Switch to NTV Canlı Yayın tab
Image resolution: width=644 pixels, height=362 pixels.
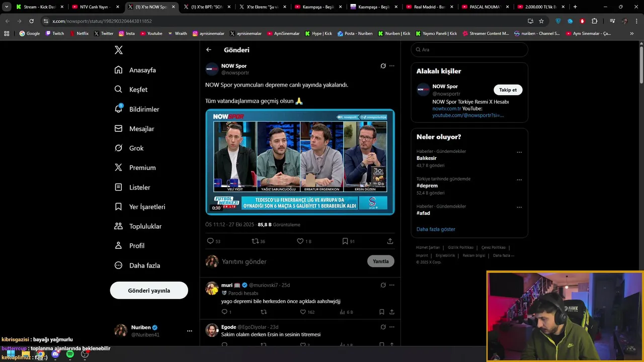pos(95,7)
